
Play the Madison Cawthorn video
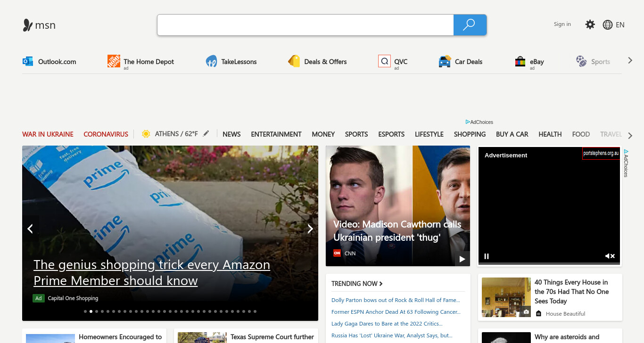point(462,259)
